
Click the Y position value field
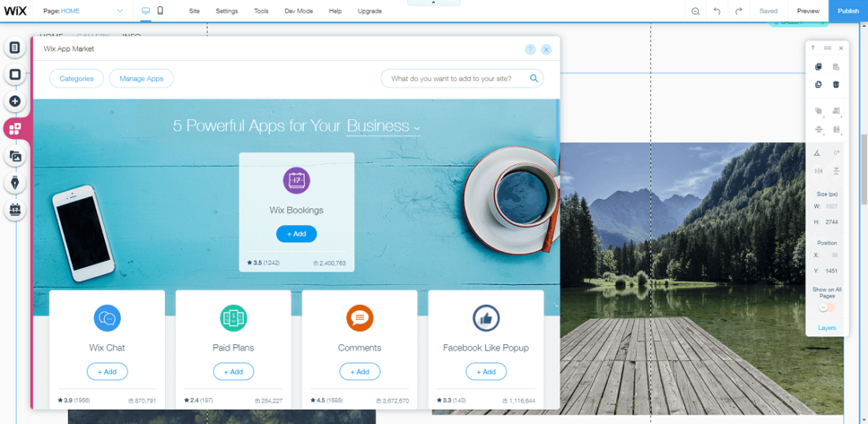pos(832,271)
